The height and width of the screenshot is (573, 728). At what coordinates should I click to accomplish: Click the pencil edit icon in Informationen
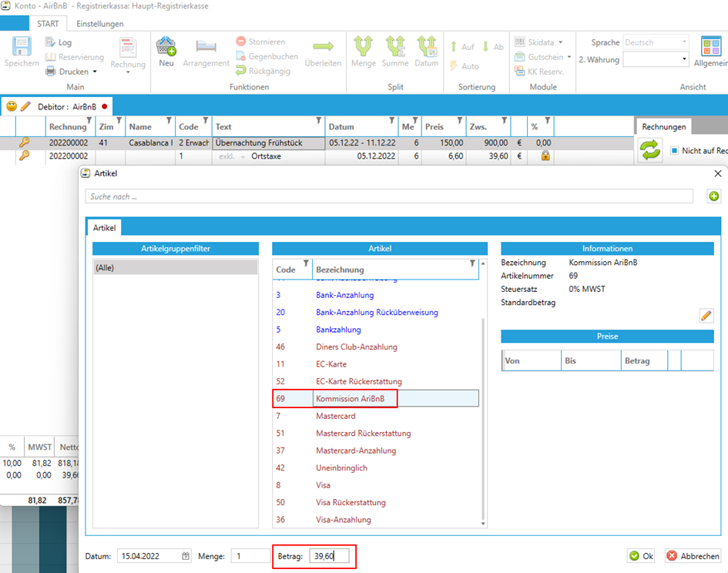point(706,316)
